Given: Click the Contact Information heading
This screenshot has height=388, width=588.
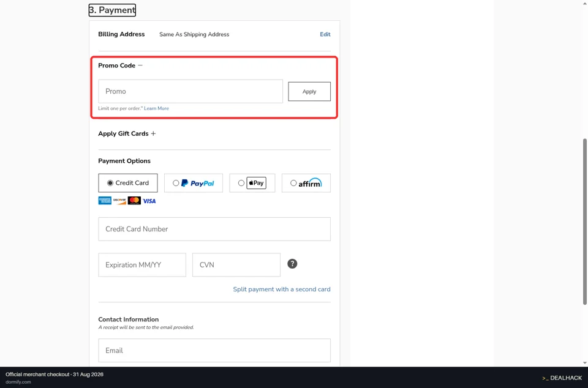Looking at the screenshot, I should tap(128, 319).
